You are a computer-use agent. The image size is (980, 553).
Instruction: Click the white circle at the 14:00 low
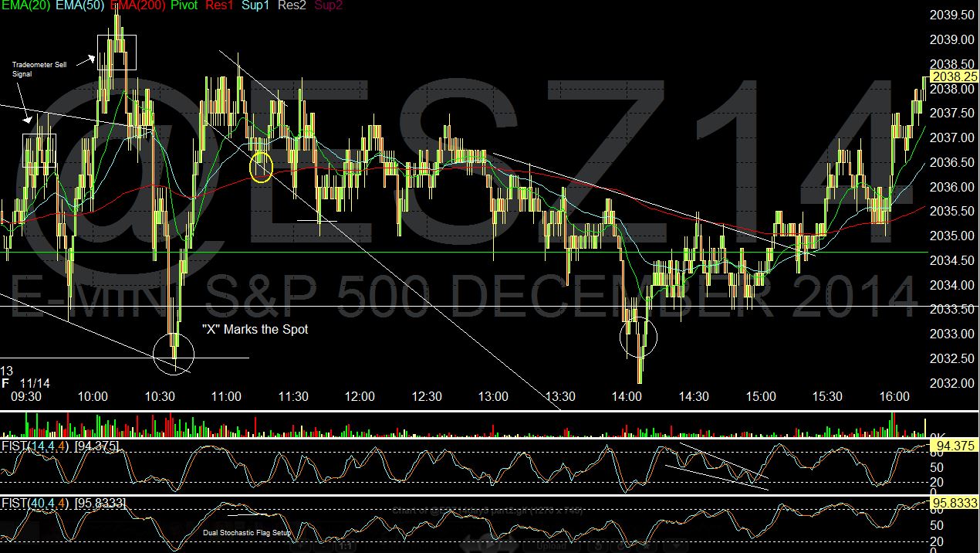click(639, 338)
